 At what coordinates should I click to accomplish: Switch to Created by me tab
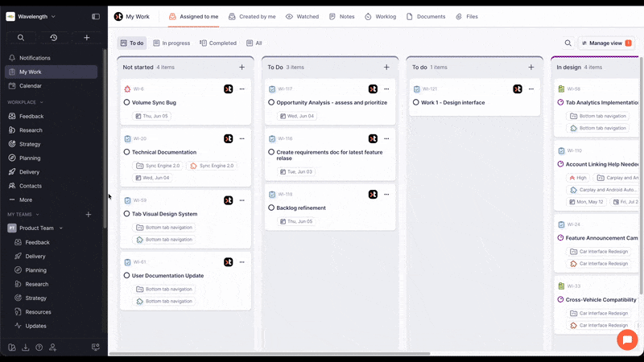(252, 17)
